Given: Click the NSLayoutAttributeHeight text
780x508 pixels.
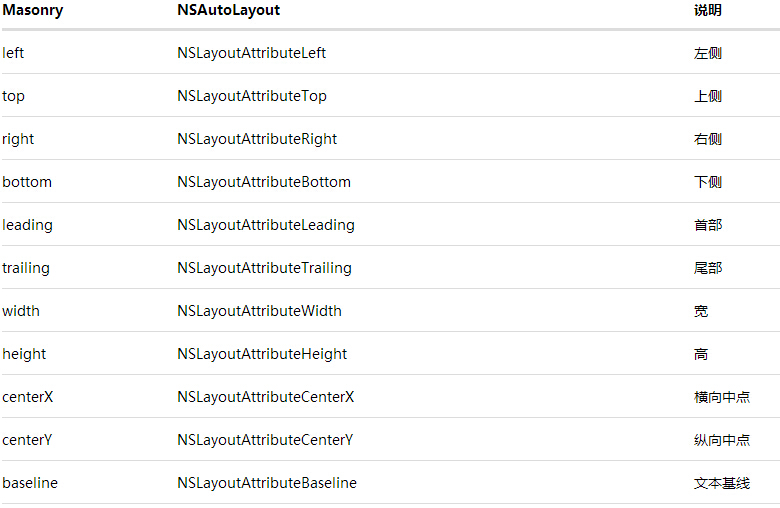Looking at the screenshot, I should pyautogui.click(x=262, y=354).
